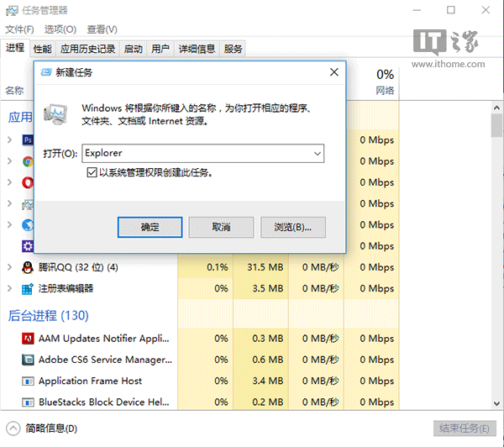This screenshot has height=447, width=504.
Task: Click the Adobe CS6 Service Manager icon
Action: [x=28, y=360]
